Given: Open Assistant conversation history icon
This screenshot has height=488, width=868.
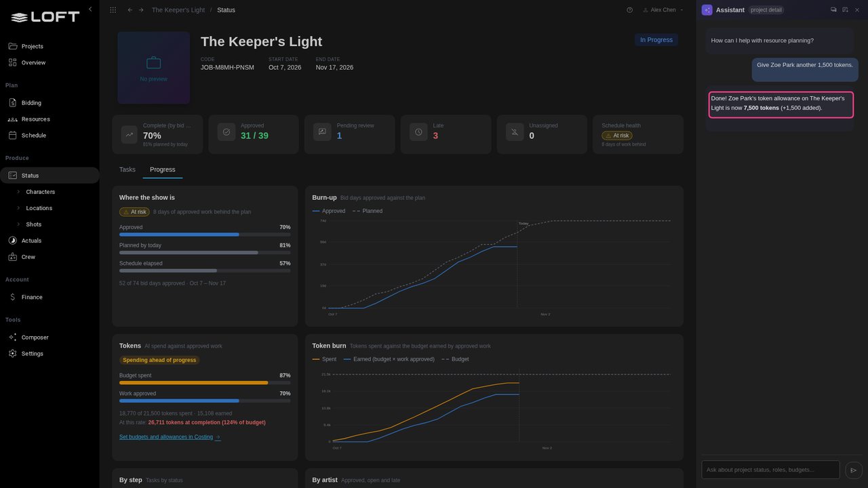Looking at the screenshot, I should click(x=833, y=9).
